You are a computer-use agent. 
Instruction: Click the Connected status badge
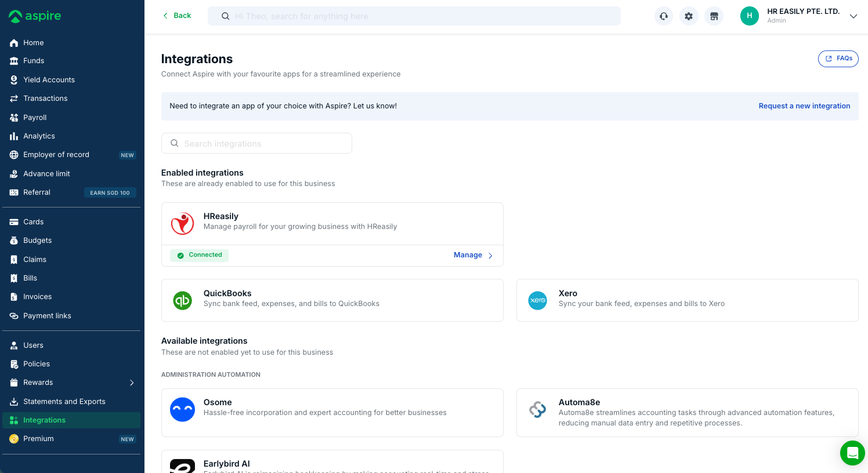pyautogui.click(x=199, y=255)
